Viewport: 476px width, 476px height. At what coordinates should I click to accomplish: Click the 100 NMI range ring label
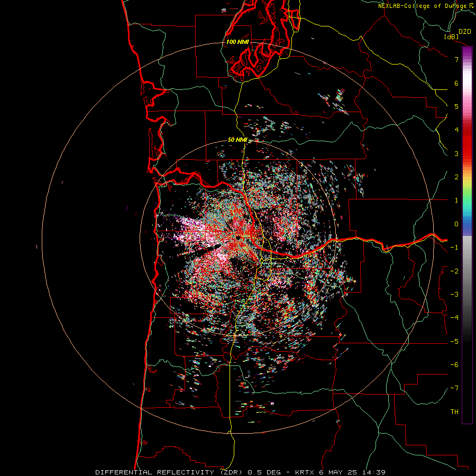pyautogui.click(x=237, y=42)
